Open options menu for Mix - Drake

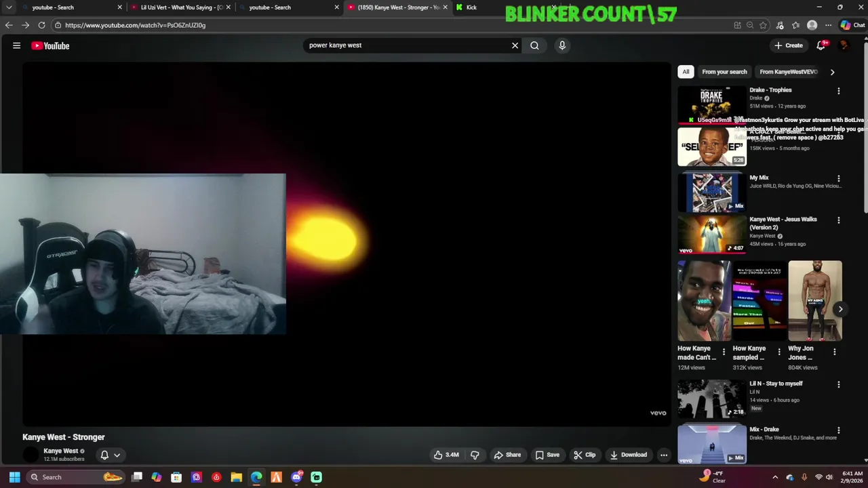click(838, 430)
